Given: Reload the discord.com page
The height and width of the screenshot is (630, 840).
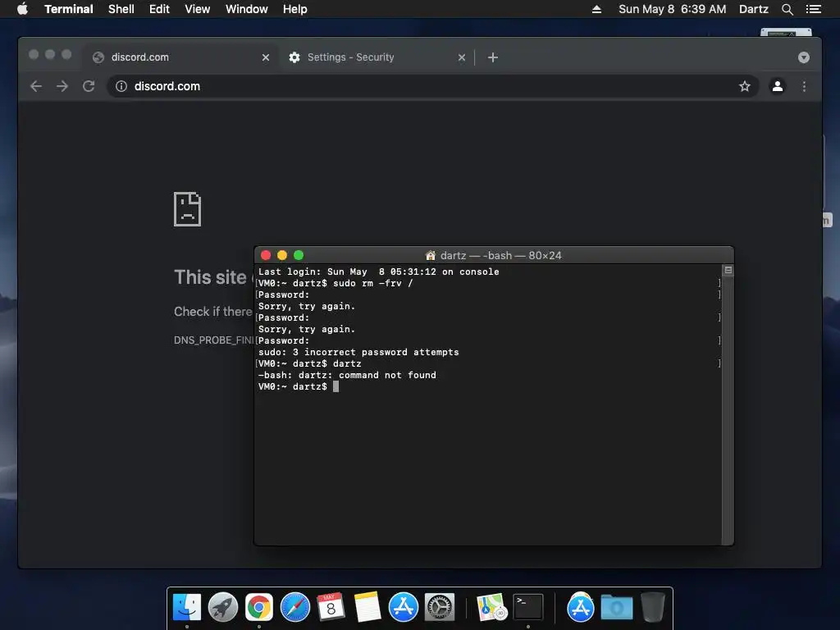Looking at the screenshot, I should (x=89, y=86).
